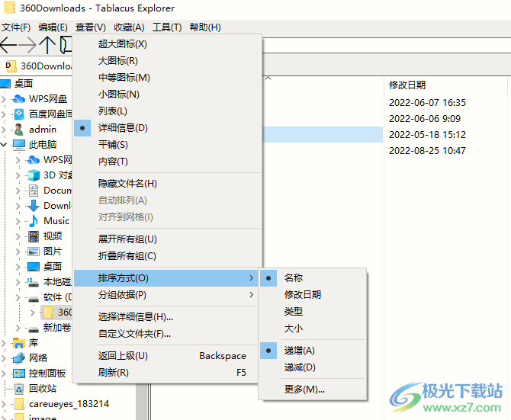
Task: Sort by 大小 in submenu
Action: pyautogui.click(x=313, y=329)
